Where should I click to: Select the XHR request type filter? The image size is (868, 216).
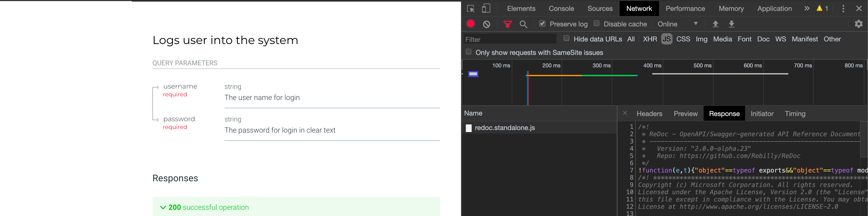tap(650, 39)
